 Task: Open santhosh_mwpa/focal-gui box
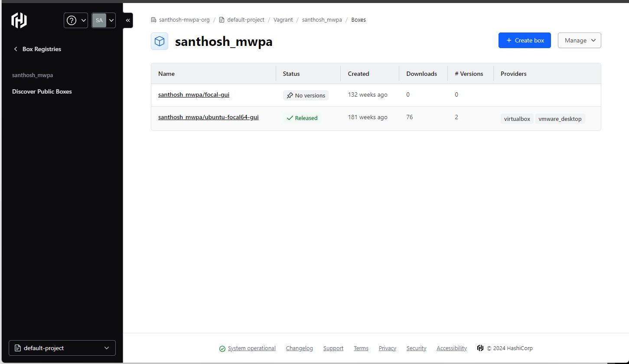tap(194, 94)
